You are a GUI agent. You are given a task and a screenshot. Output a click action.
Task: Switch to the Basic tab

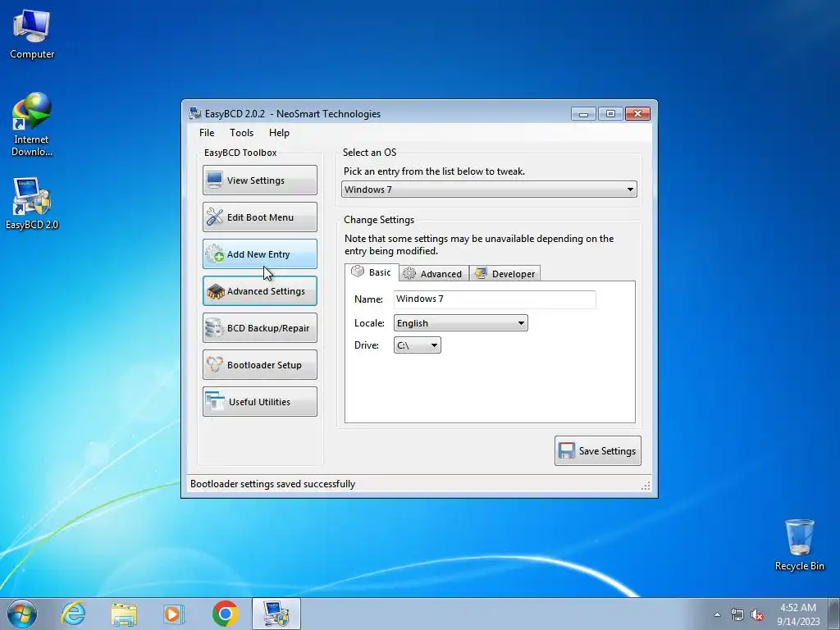[372, 272]
